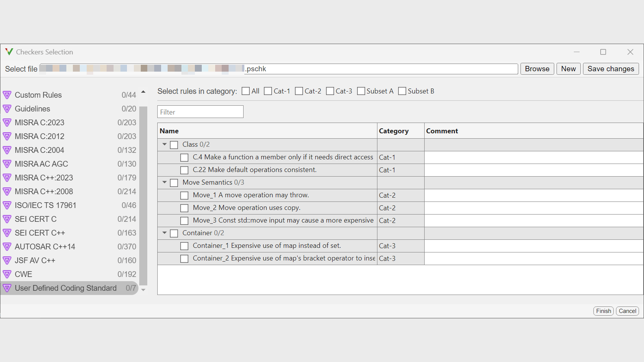644x362 pixels.
Task: Enable the Cat-1 category checkbox
Action: (268, 91)
